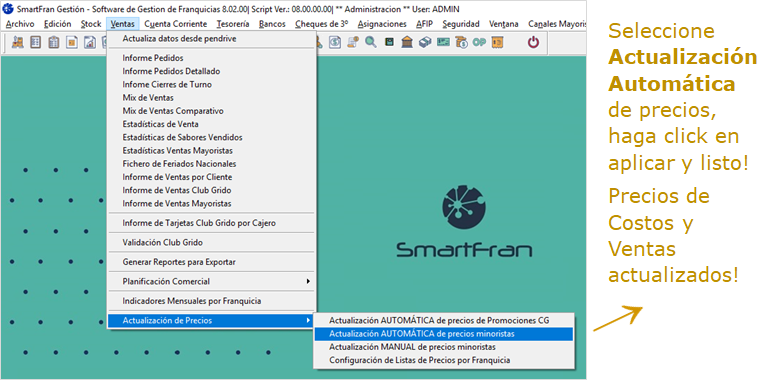This screenshot has width=762, height=380.
Task: Click the green check card toolbar icon
Action: [x=443, y=42]
